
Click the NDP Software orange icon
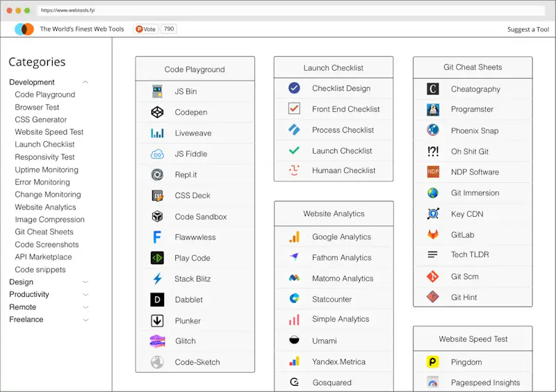coord(433,172)
